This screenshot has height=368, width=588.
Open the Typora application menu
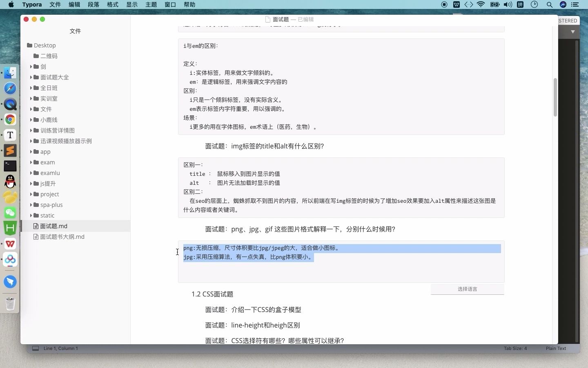[32, 4]
